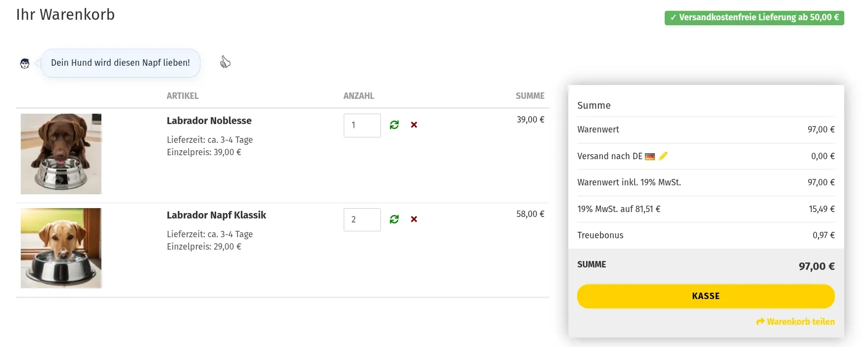Edit shipping country with pencil icon
The image size is (868, 347).
tap(663, 156)
